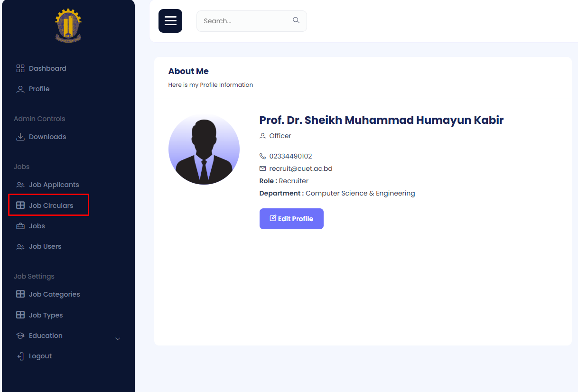This screenshot has height=392, width=578.
Task: Click the profile avatar picture
Action: coord(204,149)
